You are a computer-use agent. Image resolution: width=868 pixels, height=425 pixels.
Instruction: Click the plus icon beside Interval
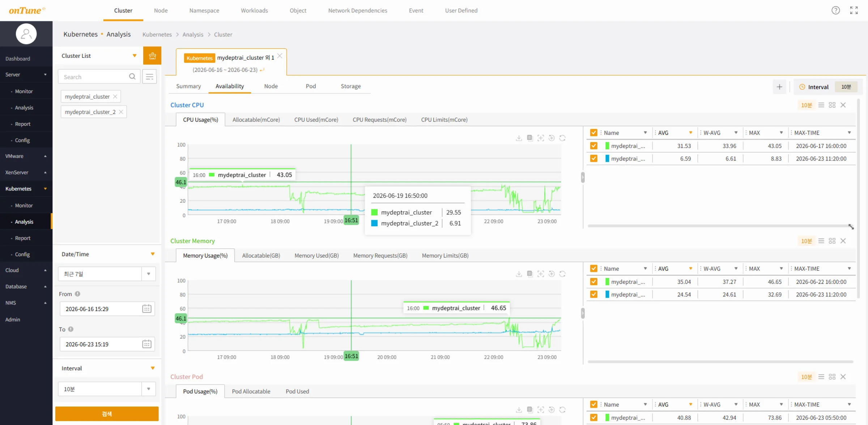[779, 87]
